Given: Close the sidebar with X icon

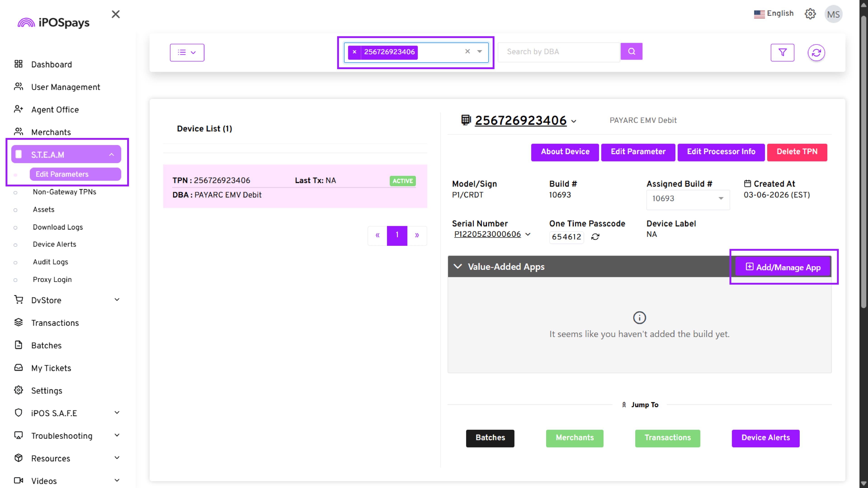Looking at the screenshot, I should tap(116, 14).
